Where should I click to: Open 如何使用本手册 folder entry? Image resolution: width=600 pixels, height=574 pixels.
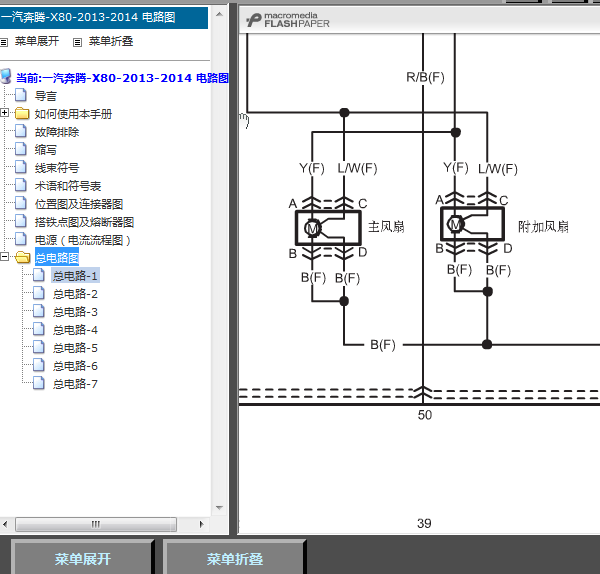click(x=73, y=114)
